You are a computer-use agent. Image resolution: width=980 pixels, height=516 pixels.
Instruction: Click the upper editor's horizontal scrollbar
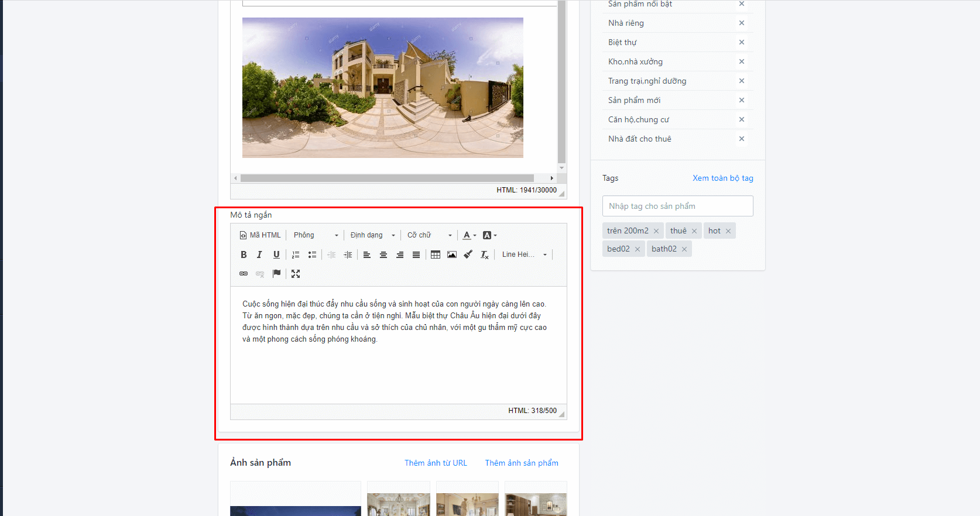pyautogui.click(x=387, y=178)
